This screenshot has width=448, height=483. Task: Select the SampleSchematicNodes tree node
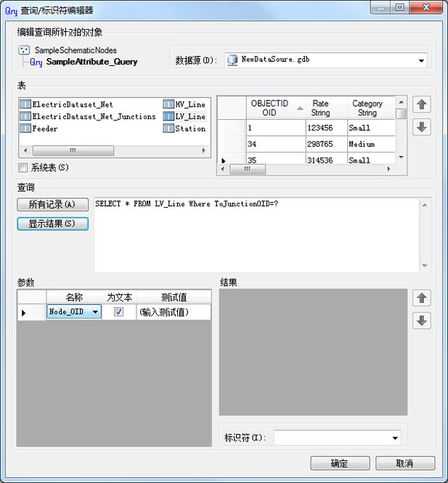pos(76,50)
